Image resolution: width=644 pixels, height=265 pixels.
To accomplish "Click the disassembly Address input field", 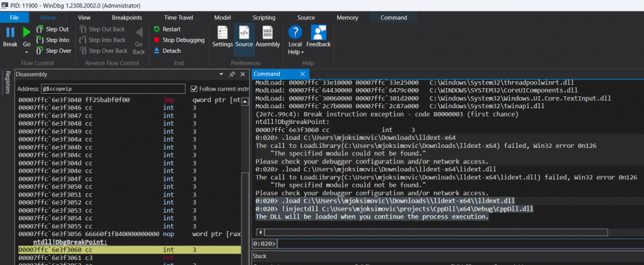I will coord(113,89).
